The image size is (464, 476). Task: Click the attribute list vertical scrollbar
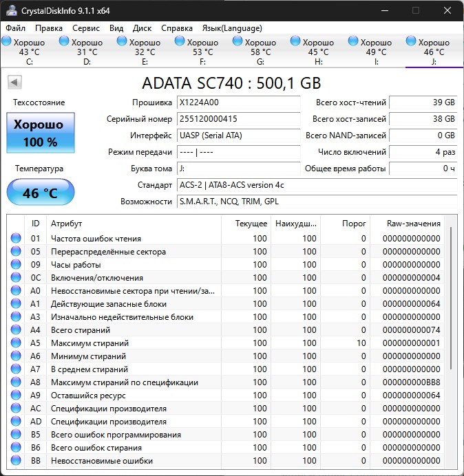click(x=451, y=297)
